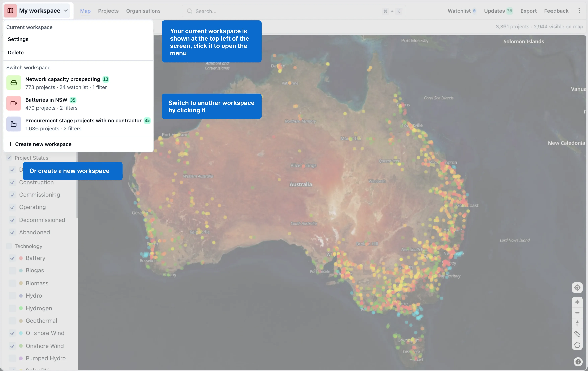588x371 pixels.
Task: Enable the Hydrogen technology checkbox
Action: 12,308
